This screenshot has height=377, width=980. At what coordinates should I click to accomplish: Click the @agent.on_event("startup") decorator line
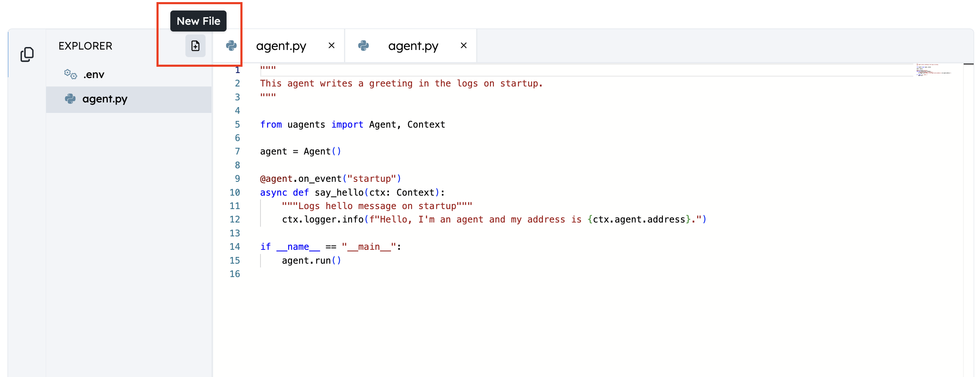pos(331,179)
